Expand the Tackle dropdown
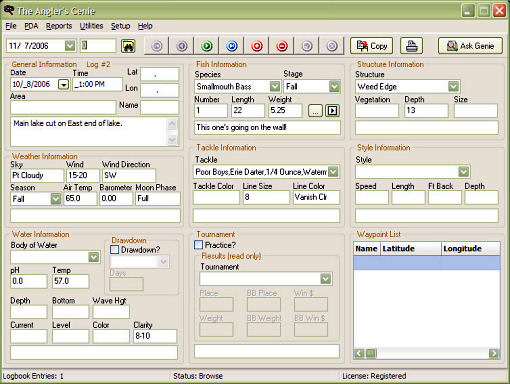Viewport: 510px width, 384px height. pos(333,172)
